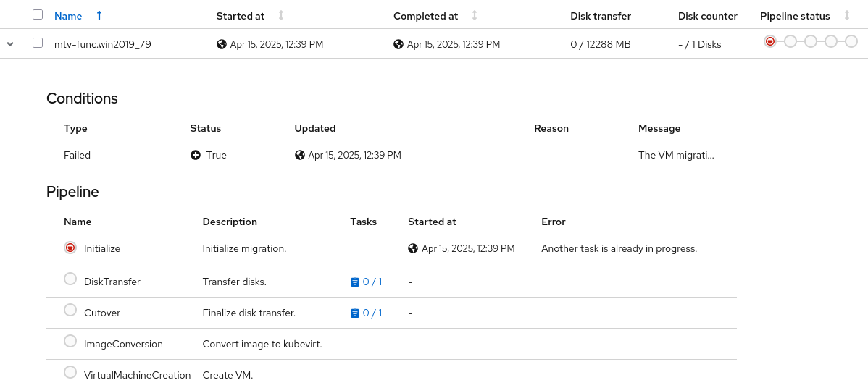Open DiskTransfer 0 / 1 tasks link
The height and width of the screenshot is (388, 868).
366,282
